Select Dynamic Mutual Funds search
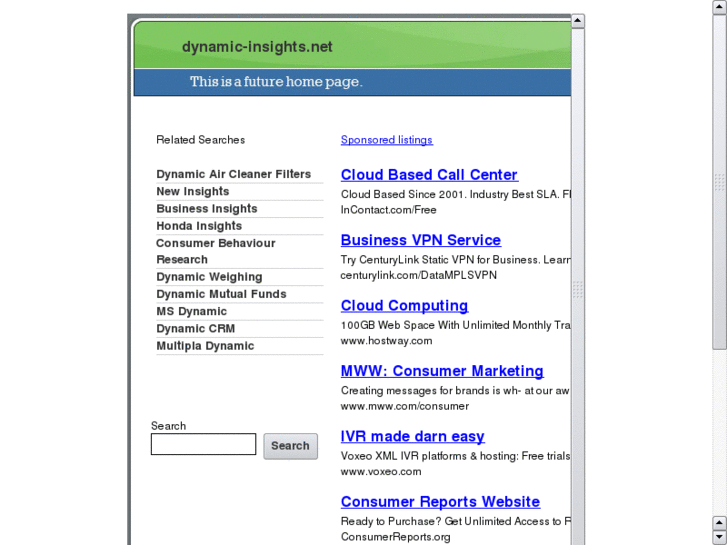Screen dimensions: 727x545 (x=221, y=294)
